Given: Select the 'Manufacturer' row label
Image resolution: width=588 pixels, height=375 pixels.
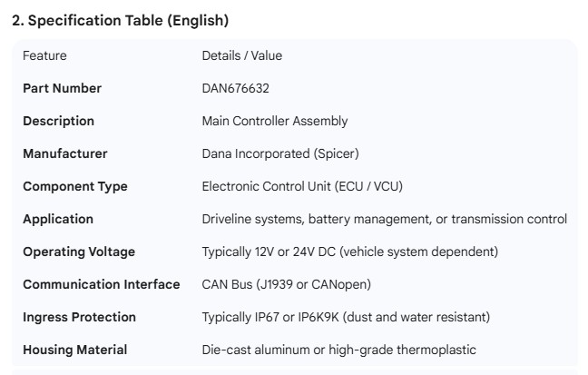Looking at the screenshot, I should 64,153.
